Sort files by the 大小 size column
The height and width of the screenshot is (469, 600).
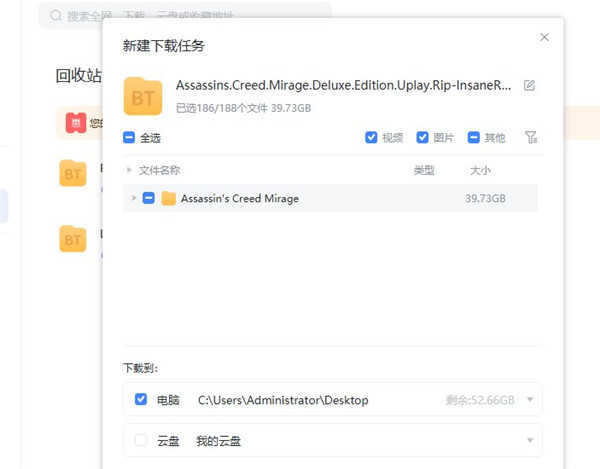(x=480, y=171)
